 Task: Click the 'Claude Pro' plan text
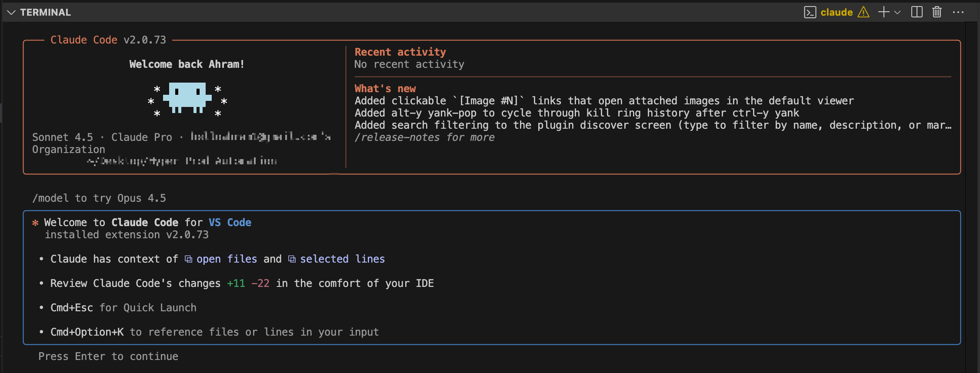[x=142, y=137]
